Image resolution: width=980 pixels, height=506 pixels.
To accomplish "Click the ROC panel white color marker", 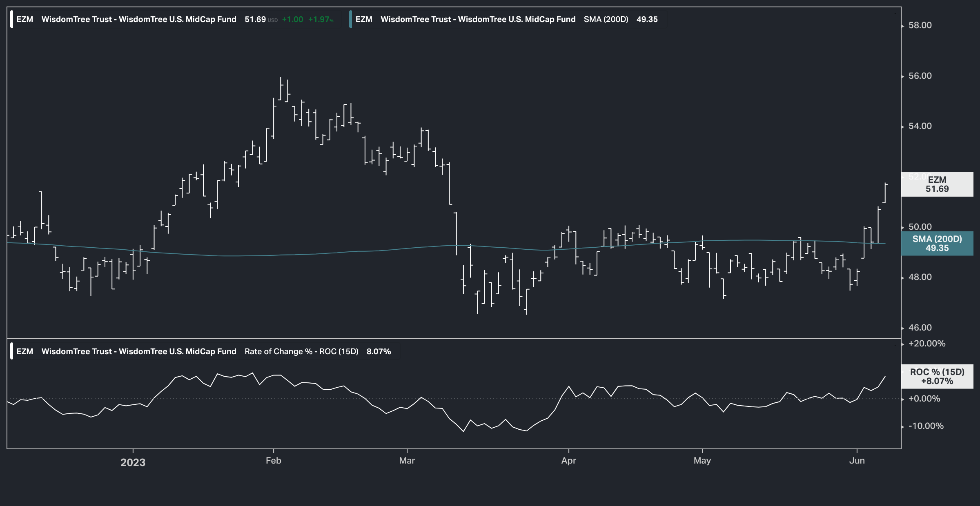I will tap(11, 351).
